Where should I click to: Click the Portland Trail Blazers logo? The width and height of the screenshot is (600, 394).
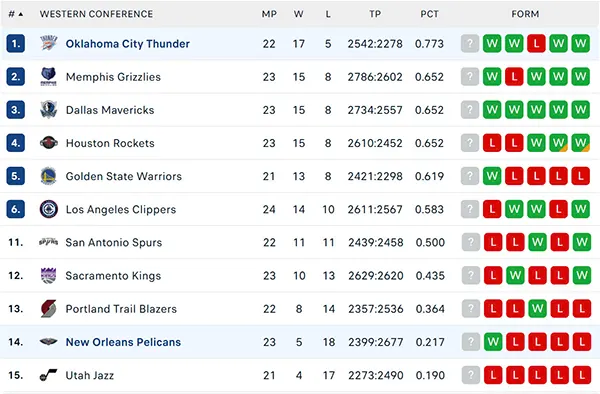point(49,309)
